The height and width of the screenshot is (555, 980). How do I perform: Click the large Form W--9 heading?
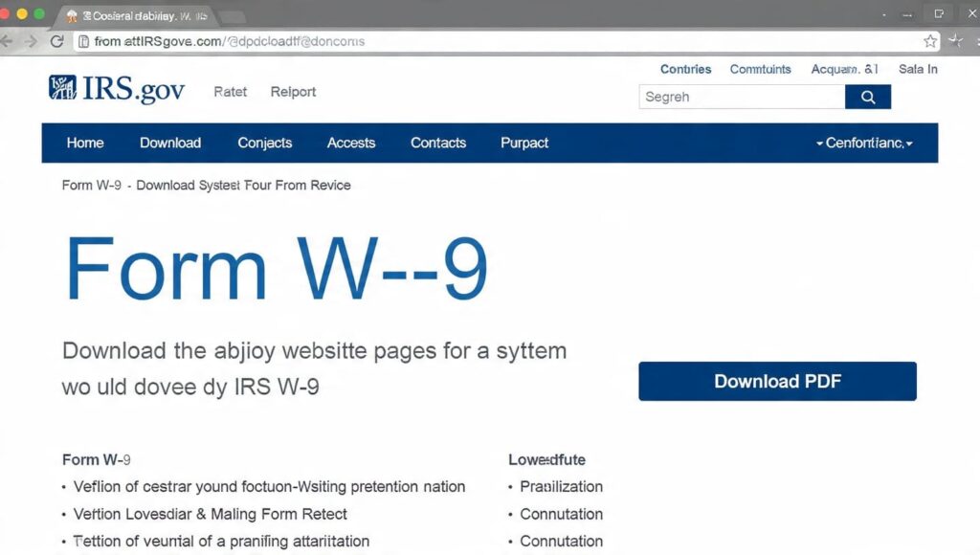tap(277, 269)
